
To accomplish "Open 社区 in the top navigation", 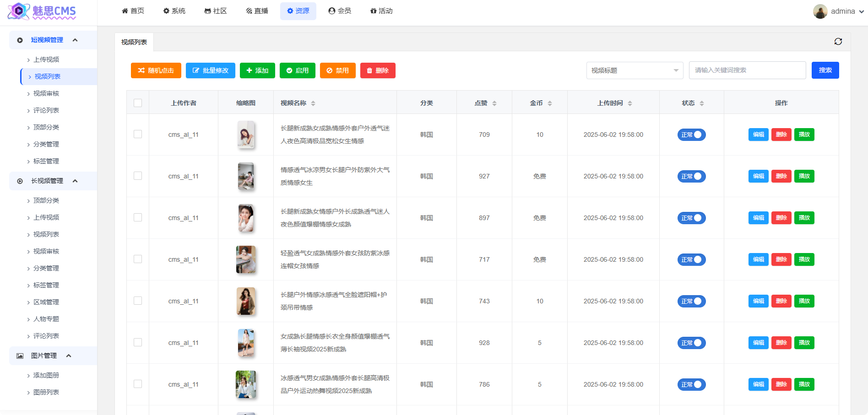I will click(216, 11).
